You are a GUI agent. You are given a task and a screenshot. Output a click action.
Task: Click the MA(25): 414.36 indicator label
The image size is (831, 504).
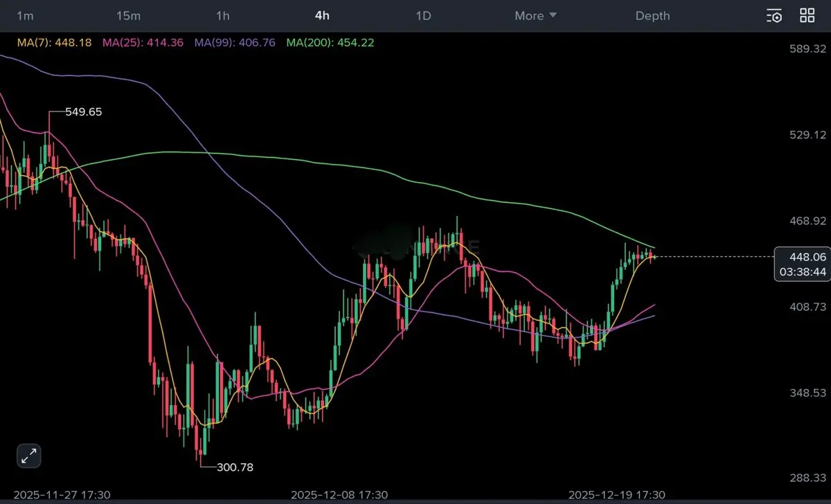(x=143, y=43)
